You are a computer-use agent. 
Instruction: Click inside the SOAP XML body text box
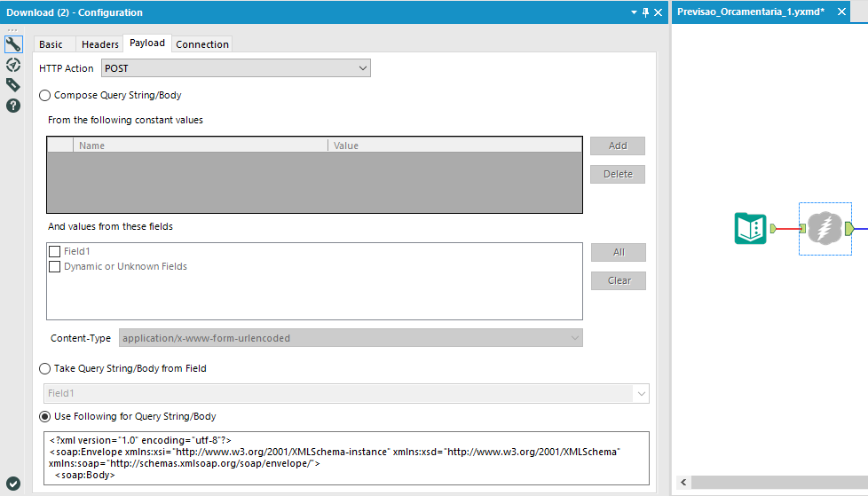pyautogui.click(x=346, y=459)
